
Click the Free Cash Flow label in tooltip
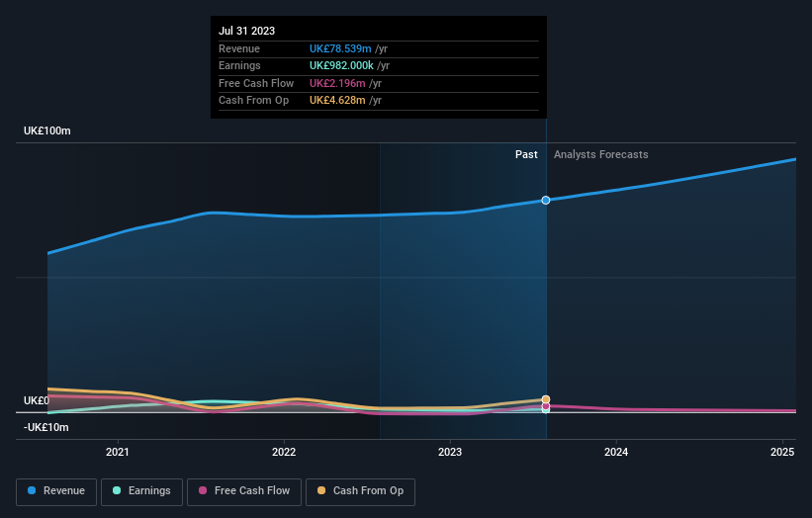pos(256,83)
